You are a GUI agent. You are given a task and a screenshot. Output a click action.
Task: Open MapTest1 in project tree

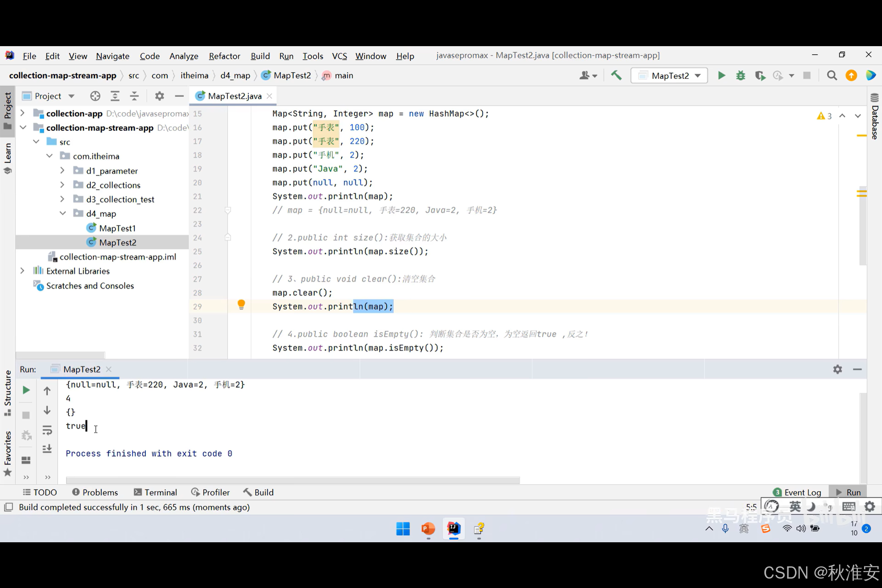(117, 228)
